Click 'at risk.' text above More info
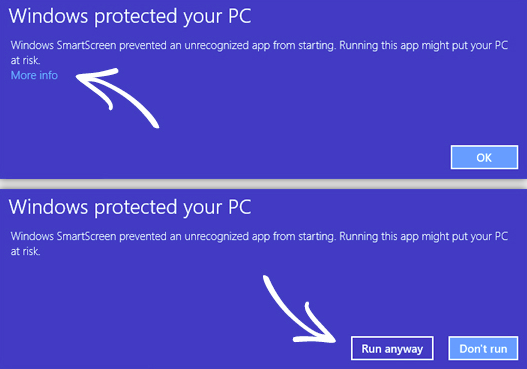The image size is (527, 369). point(26,60)
